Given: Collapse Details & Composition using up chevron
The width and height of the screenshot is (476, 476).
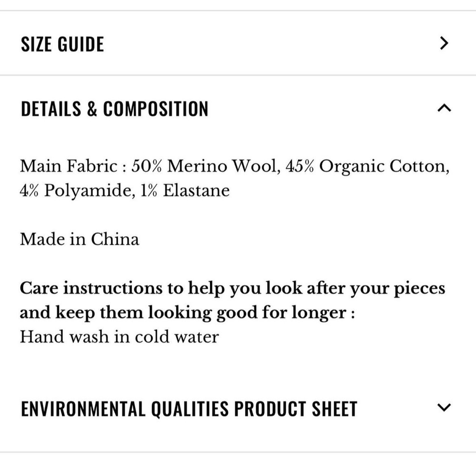Looking at the screenshot, I should click(444, 109).
